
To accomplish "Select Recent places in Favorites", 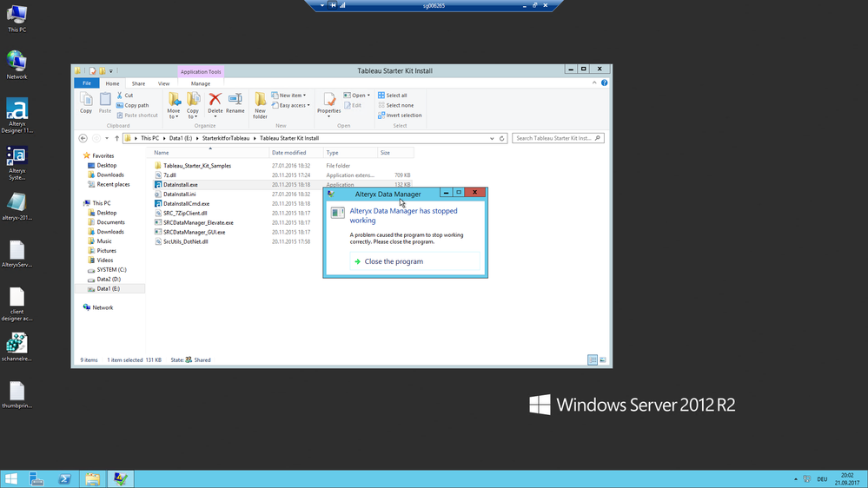I will (x=113, y=185).
